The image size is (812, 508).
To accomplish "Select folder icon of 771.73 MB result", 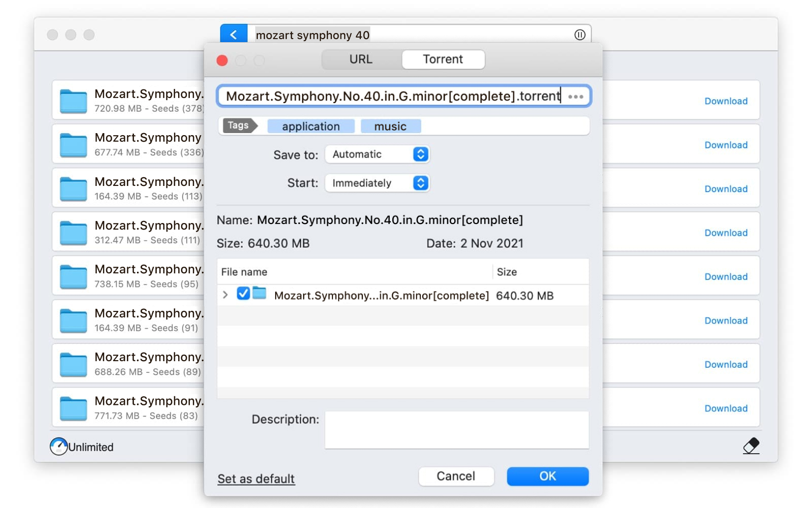I will [x=74, y=408].
